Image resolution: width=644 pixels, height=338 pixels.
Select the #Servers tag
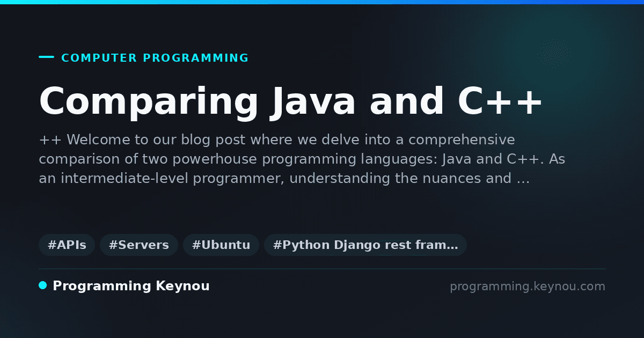click(139, 245)
